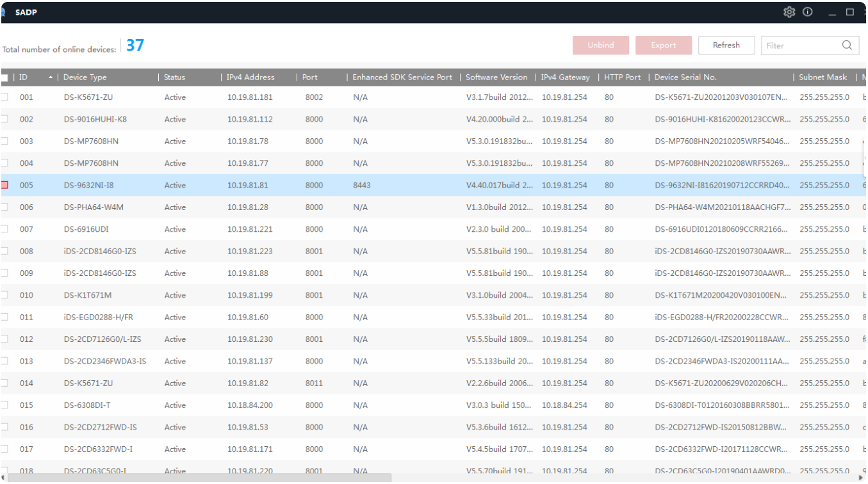Select device type DS-6308DI-T

87,405
